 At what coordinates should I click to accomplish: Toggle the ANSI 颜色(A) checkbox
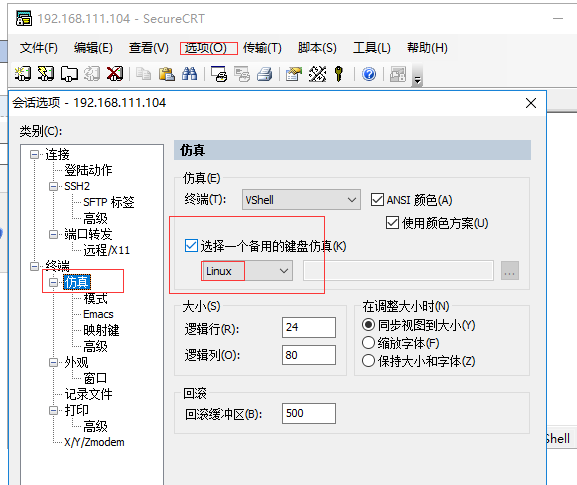click(x=377, y=200)
